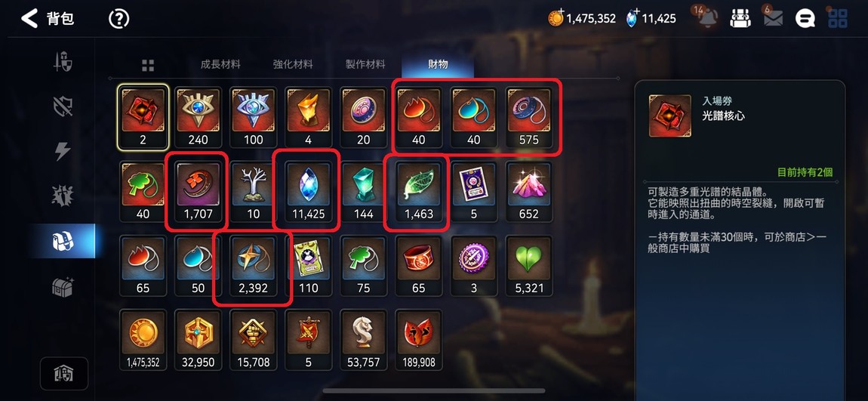Screen dimensions: 868x401
Task: Select the green heart item with 5,321
Action: [x=528, y=265]
